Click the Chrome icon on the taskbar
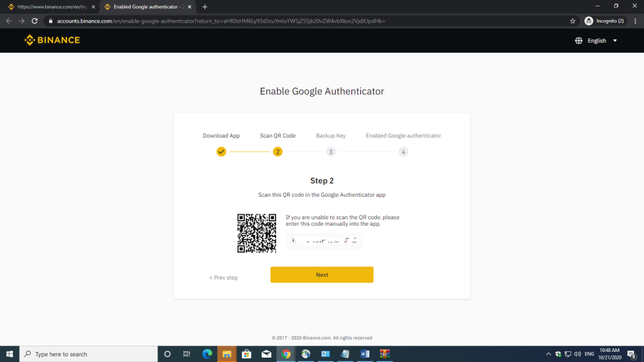This screenshot has height=362, width=644. click(x=286, y=354)
